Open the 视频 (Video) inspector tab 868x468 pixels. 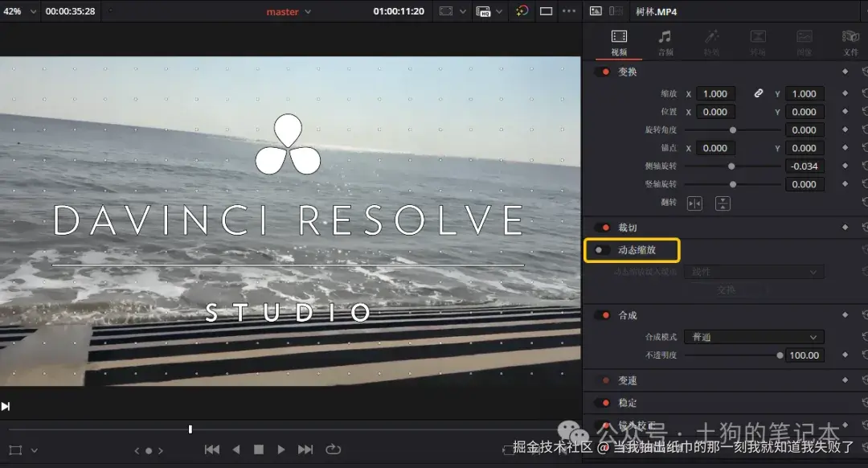(x=619, y=43)
